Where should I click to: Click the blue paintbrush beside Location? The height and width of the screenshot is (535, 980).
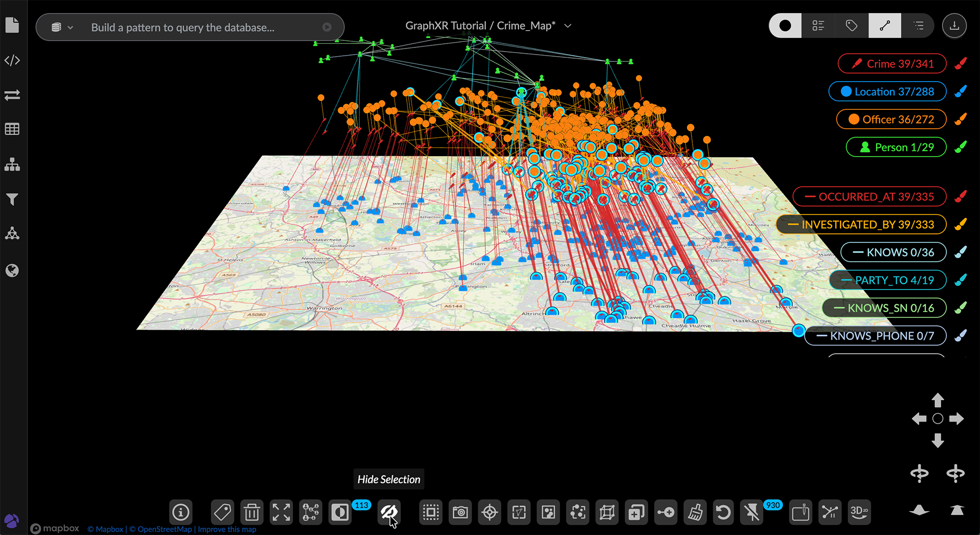961,91
